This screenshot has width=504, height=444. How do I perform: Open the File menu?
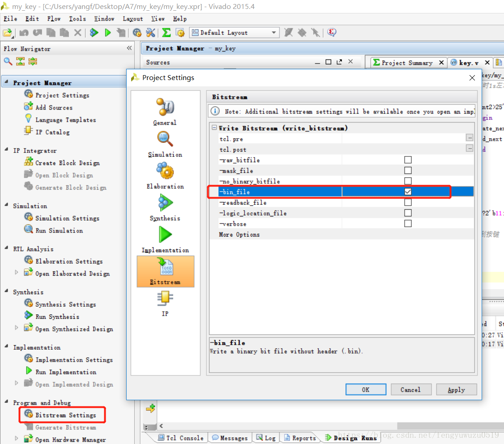point(10,19)
